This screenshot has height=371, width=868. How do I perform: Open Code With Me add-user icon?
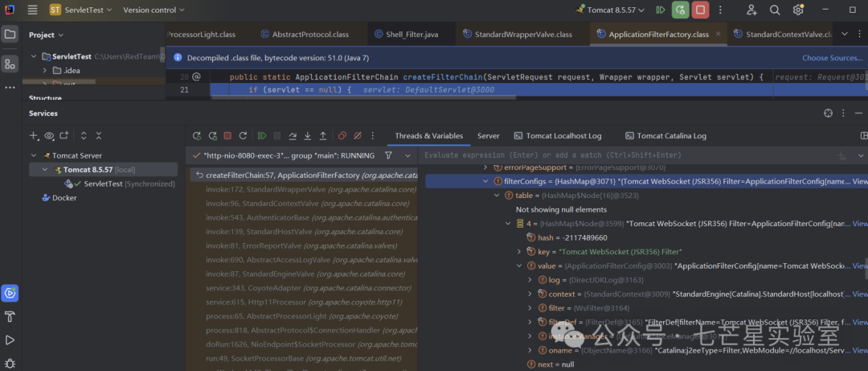[x=751, y=10]
